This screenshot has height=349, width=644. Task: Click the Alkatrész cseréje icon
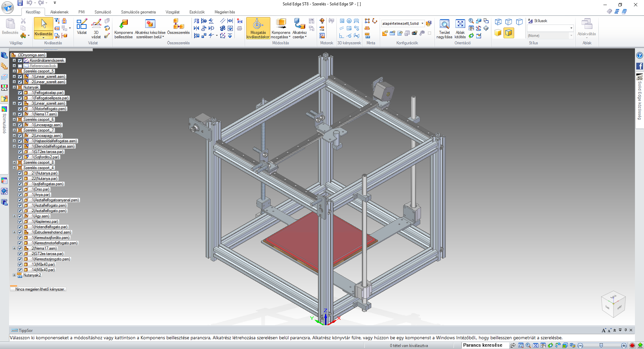point(299,24)
